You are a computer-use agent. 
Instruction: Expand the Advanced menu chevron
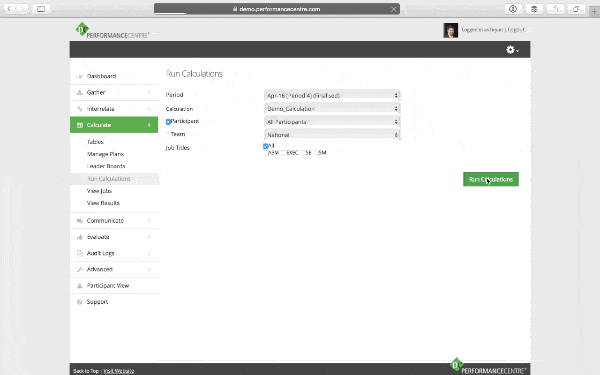pyautogui.click(x=149, y=269)
